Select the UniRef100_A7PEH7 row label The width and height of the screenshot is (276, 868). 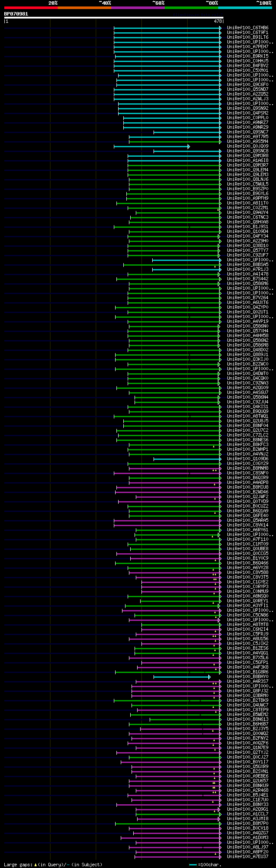tap(248, 46)
